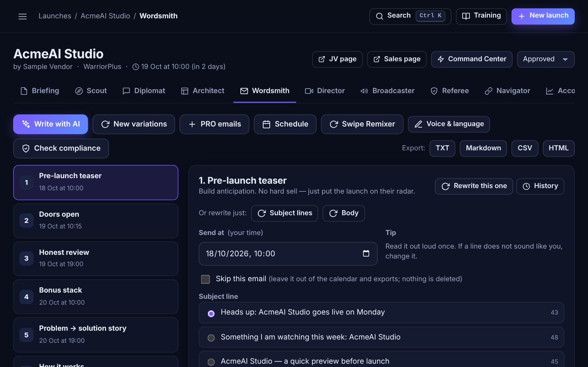Switch to the Architect tab

coord(203,91)
